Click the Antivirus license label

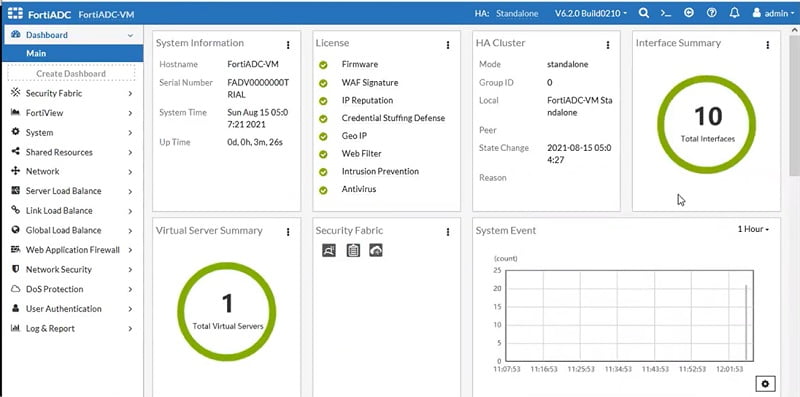click(359, 189)
